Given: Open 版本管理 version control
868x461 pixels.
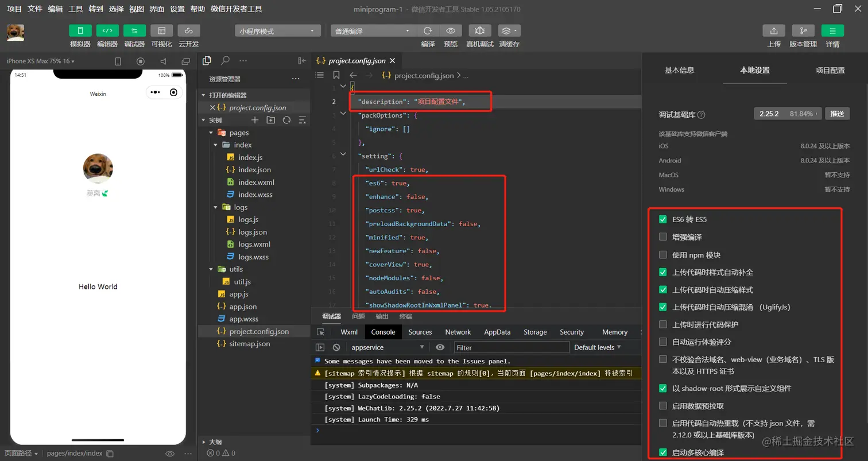Looking at the screenshot, I should (803, 31).
